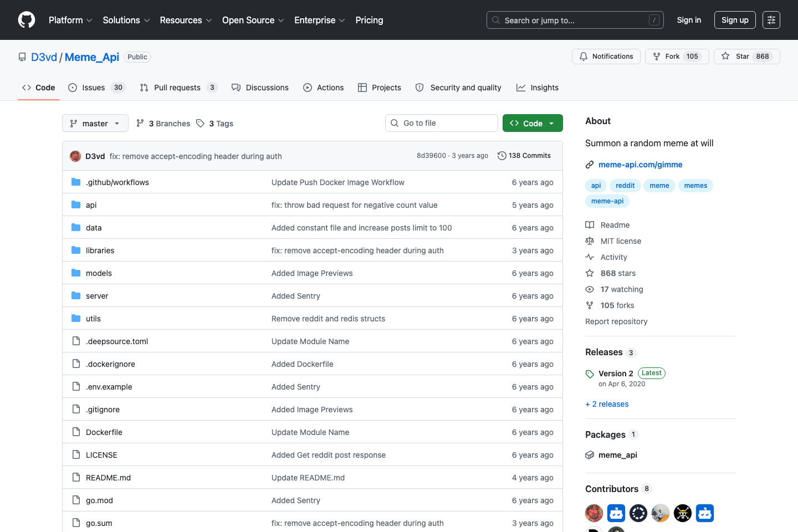Click the meme-api.com/gimme website link

coord(640,165)
